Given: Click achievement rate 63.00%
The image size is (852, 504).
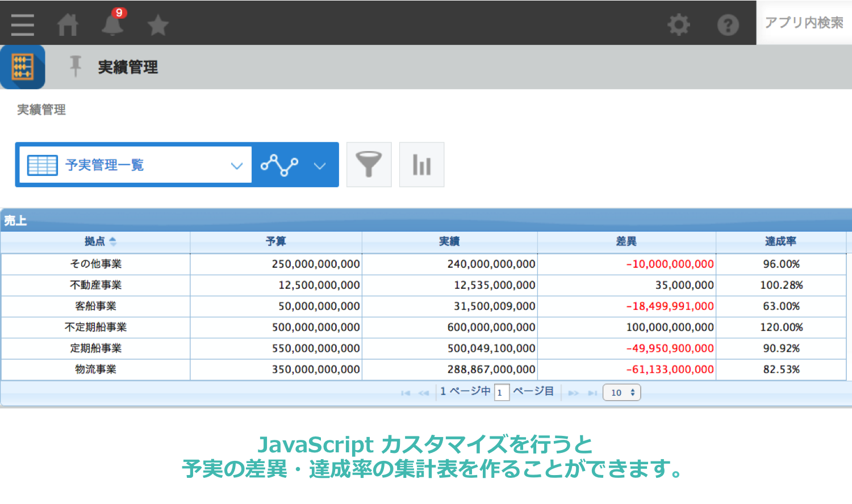Looking at the screenshot, I should click(x=782, y=306).
